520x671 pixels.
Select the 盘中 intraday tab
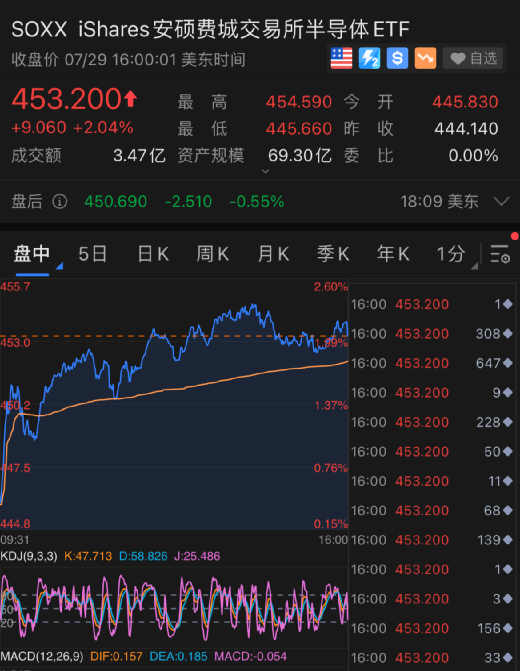(32, 254)
